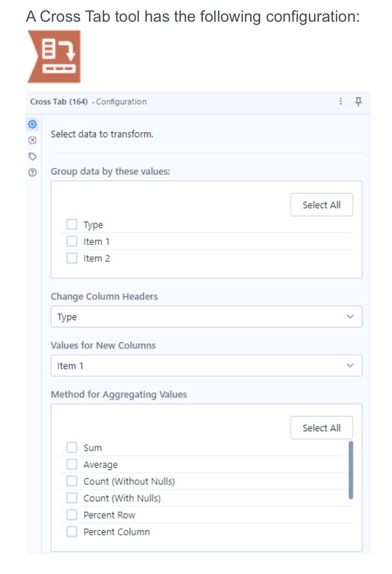Open the help question mark icon
This screenshot has width=392, height=574.
coord(33,172)
